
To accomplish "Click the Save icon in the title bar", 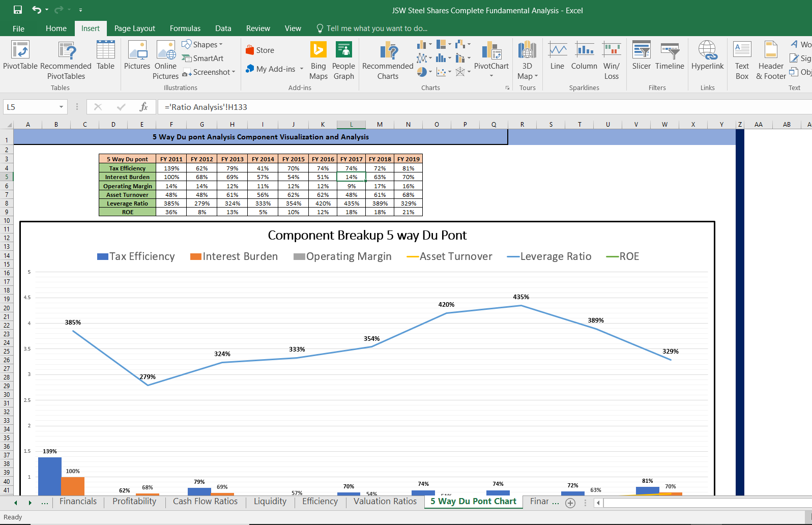I will (18, 10).
